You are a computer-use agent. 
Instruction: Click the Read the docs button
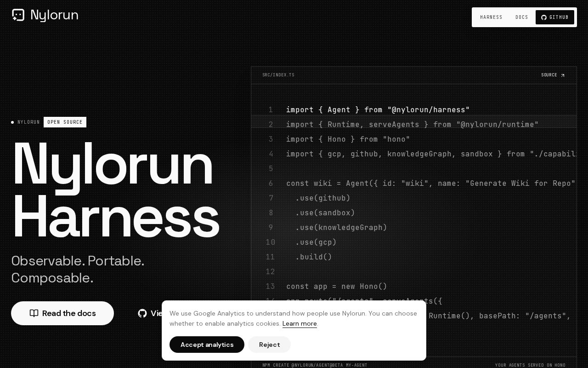(62, 313)
